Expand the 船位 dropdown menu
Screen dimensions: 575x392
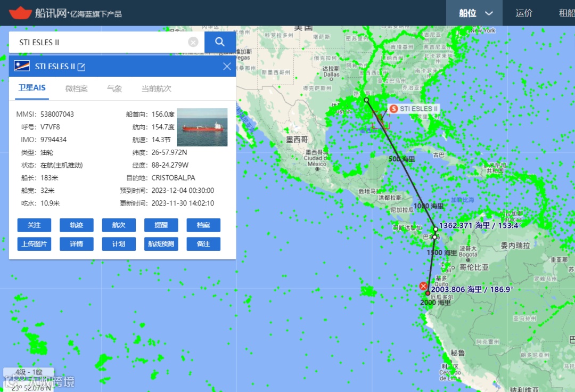[x=474, y=13]
